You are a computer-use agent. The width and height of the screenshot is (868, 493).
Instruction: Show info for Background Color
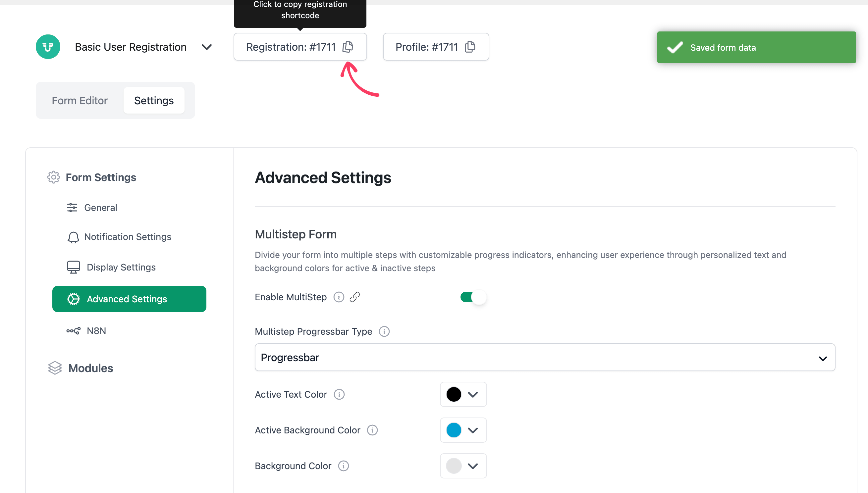click(343, 466)
